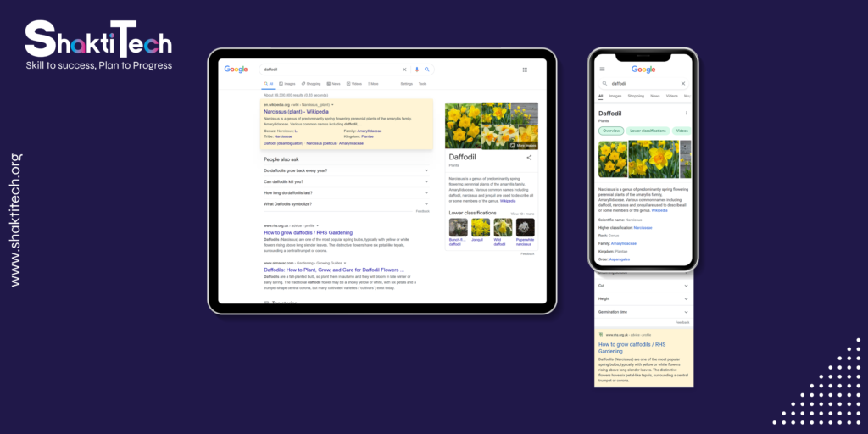868x434 pixels.
Task: Open the three-dot menu beside phone Daffodil title
Action: pyautogui.click(x=686, y=113)
